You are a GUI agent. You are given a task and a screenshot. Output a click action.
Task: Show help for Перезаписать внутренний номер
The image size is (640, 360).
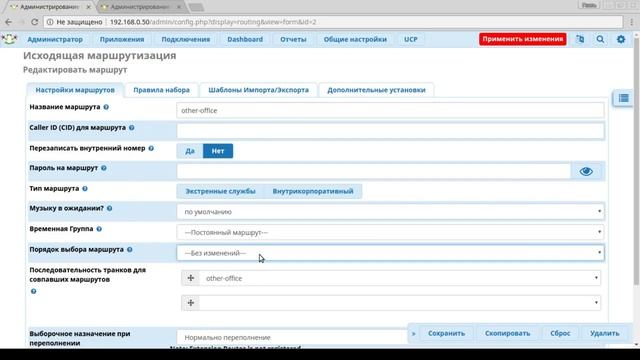click(151, 149)
